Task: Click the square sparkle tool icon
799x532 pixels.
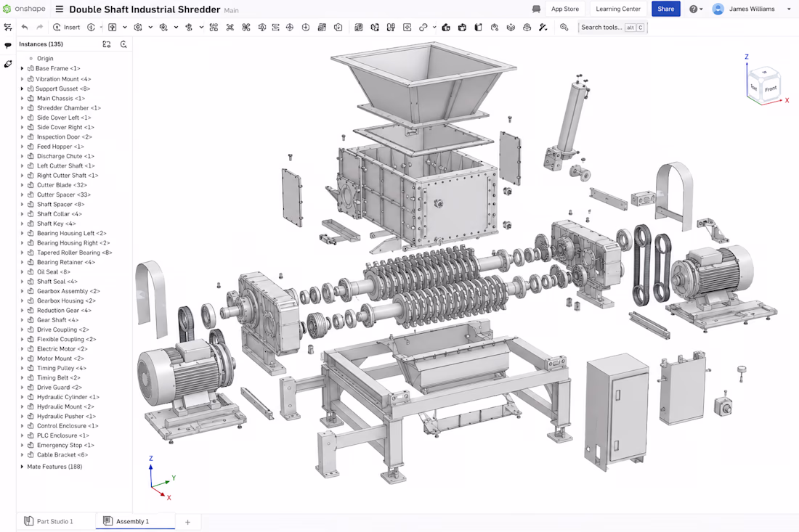Action: pyautogui.click(x=407, y=28)
